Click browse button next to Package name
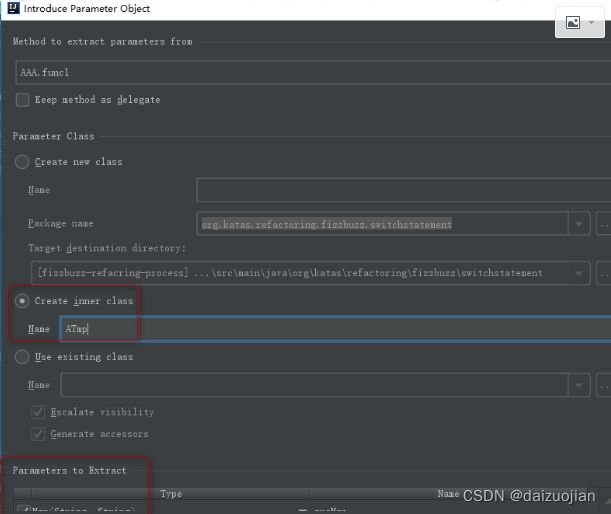 point(604,224)
